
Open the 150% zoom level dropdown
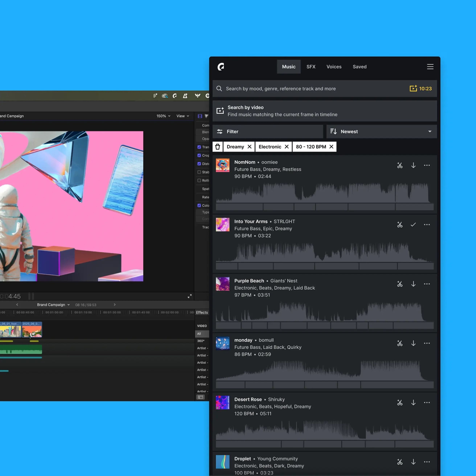[163, 116]
